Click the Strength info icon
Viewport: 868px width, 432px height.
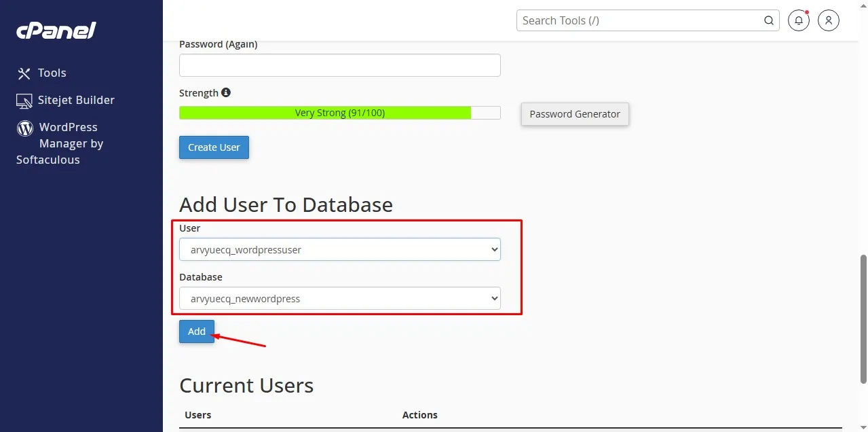(225, 92)
